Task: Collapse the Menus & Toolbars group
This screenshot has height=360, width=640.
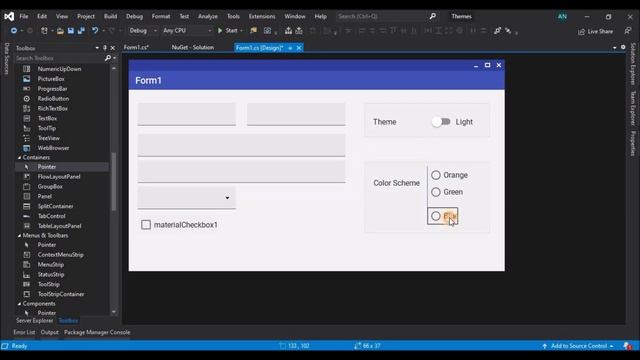Action: tap(19, 236)
